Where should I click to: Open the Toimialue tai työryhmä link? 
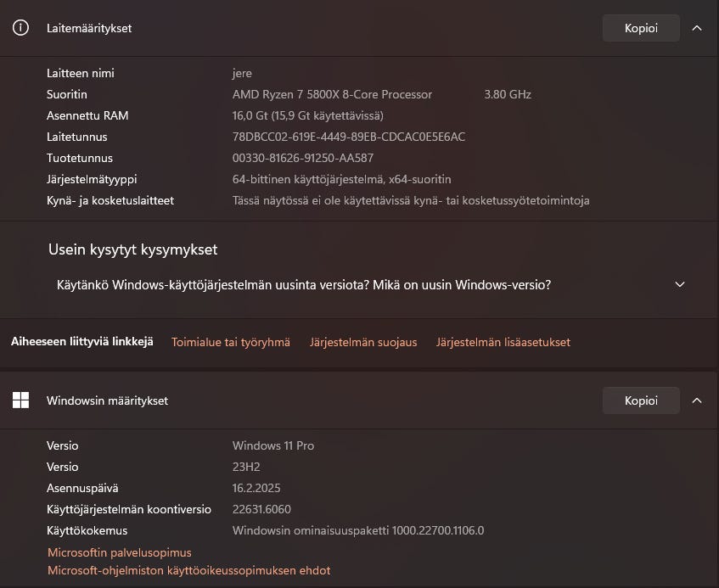[x=231, y=343]
